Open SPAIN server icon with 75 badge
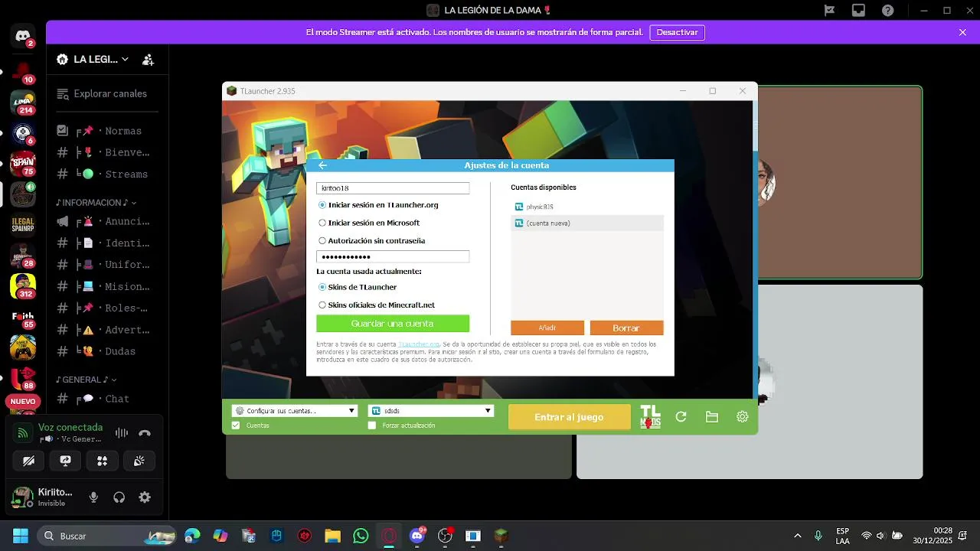The image size is (980, 551). [23, 163]
